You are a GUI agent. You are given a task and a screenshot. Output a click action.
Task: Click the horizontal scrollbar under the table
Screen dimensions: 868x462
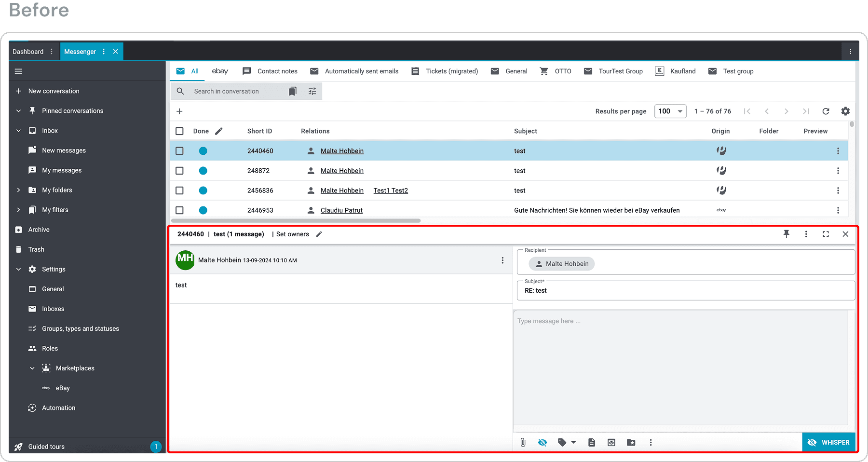coord(296,221)
